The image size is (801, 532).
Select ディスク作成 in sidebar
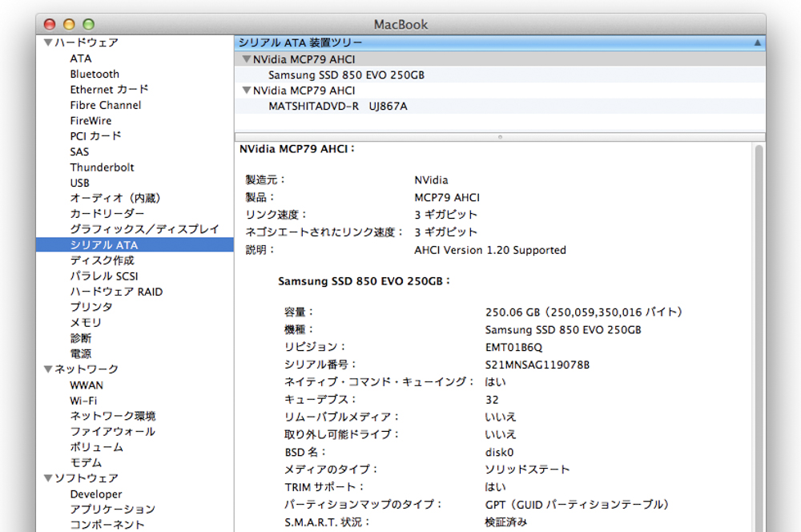103,260
